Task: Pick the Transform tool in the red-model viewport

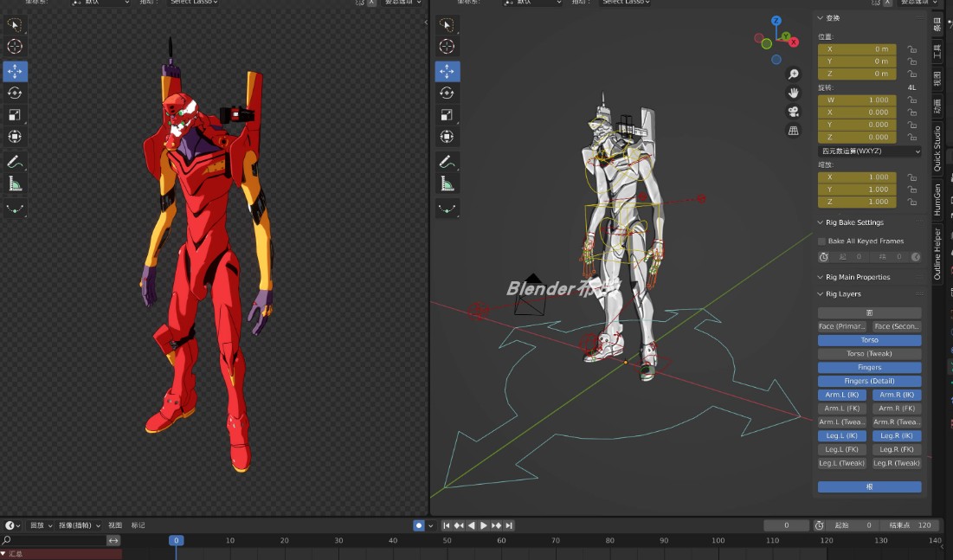Action: 15,136
